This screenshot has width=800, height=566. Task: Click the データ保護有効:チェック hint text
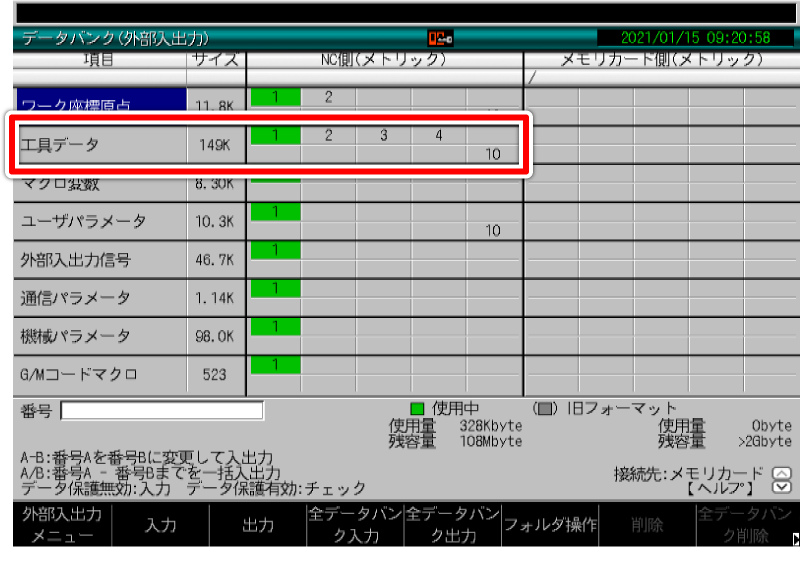tap(276, 488)
